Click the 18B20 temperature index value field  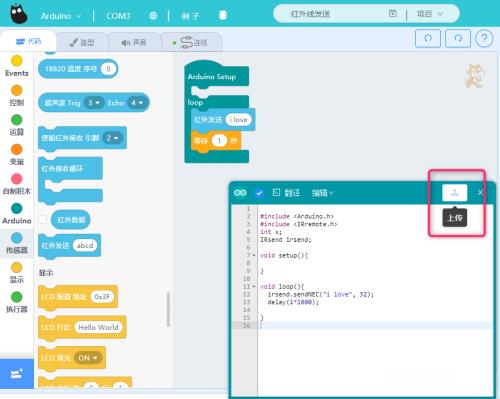coord(108,69)
